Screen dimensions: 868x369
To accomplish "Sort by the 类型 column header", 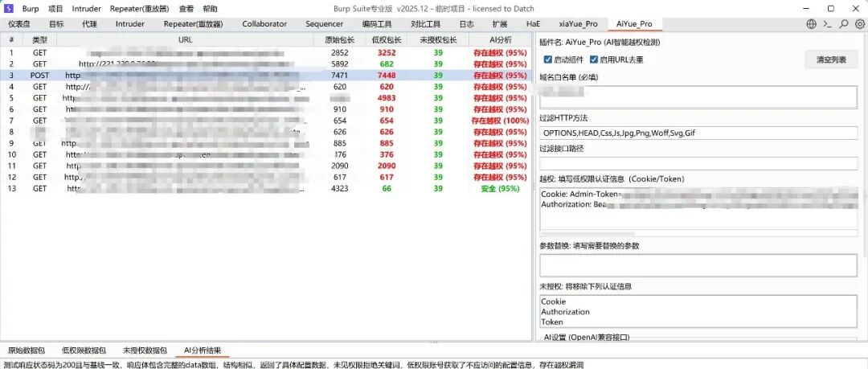I will coord(40,40).
